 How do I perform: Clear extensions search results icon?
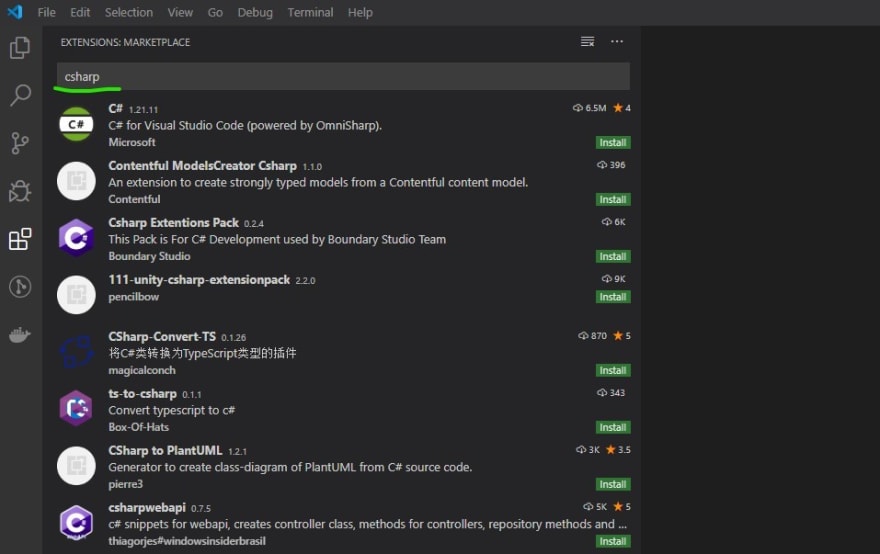[x=587, y=42]
